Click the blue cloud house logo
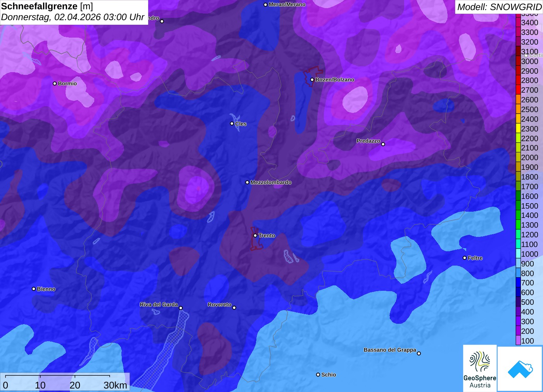Screen dimensions: 543x392 pos(520,369)
